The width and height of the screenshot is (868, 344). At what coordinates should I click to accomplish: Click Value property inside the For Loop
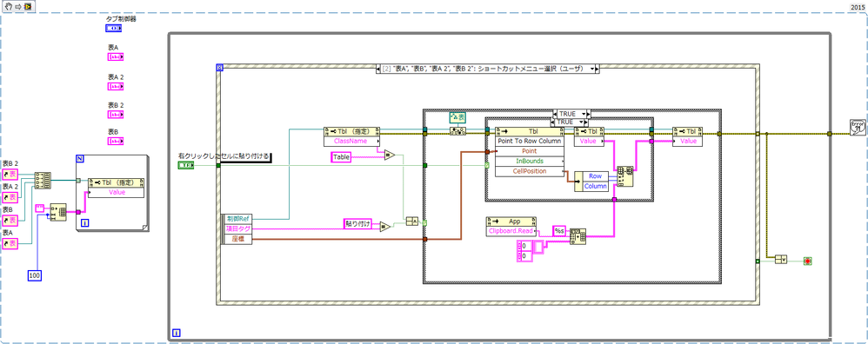coord(116,192)
